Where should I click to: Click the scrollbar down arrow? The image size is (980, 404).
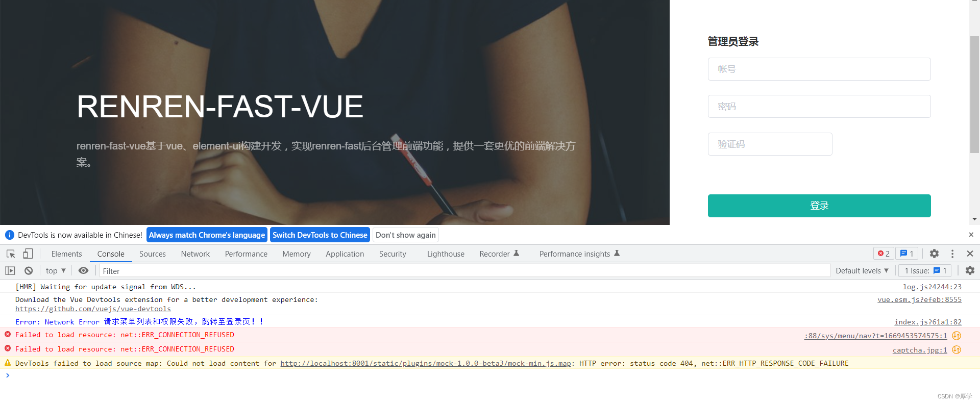[974, 219]
